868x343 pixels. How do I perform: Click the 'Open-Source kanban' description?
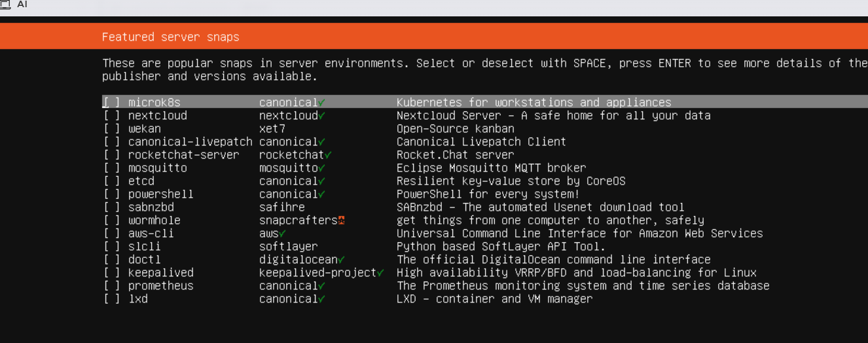tap(456, 129)
